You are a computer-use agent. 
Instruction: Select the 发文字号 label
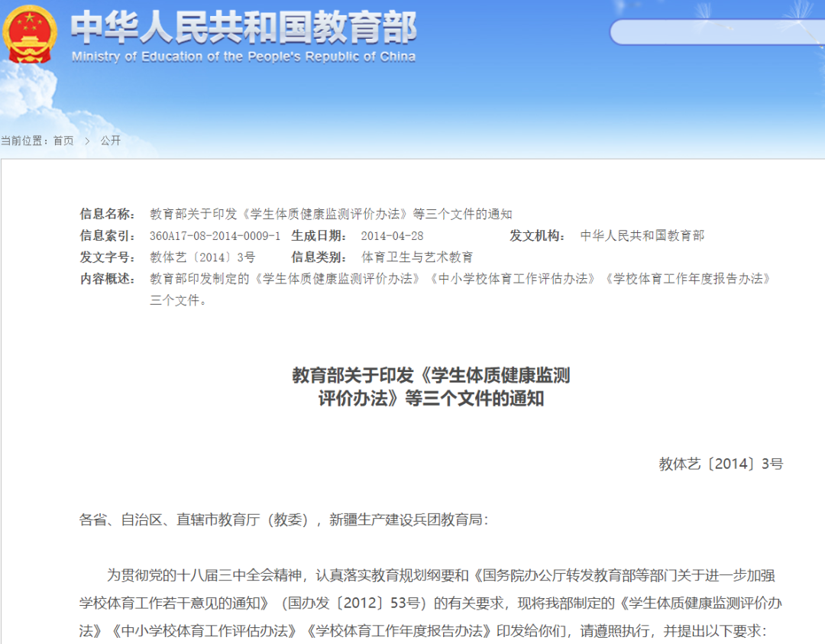pos(108,257)
